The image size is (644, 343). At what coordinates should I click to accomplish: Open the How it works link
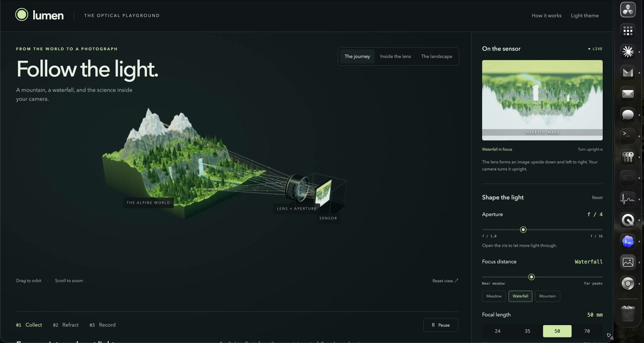tap(546, 16)
